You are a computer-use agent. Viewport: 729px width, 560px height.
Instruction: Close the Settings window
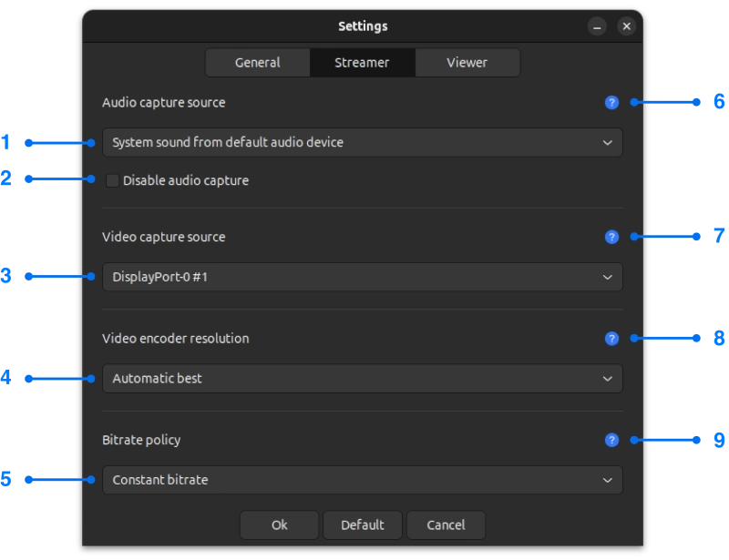tap(626, 26)
